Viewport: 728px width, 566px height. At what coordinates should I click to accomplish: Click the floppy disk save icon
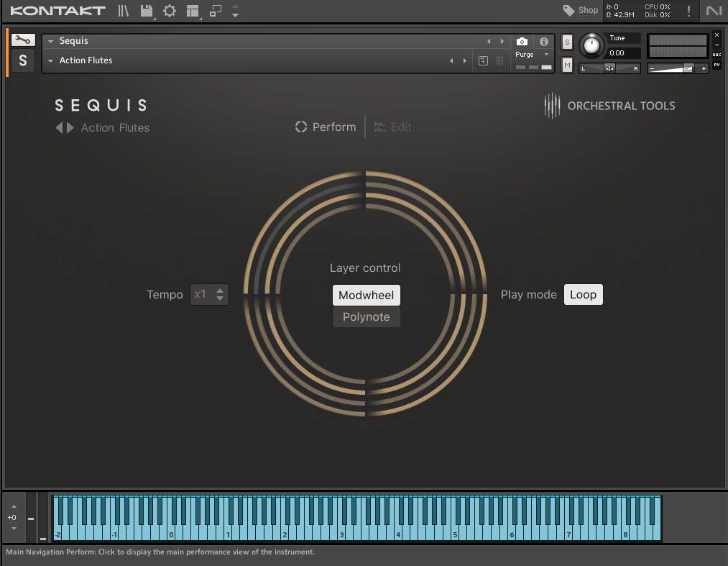tap(147, 10)
